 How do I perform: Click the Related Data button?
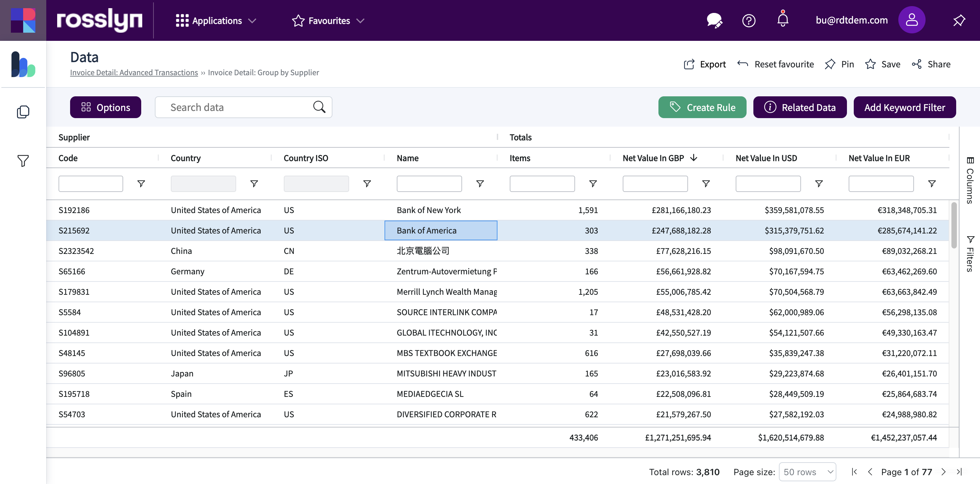pyautogui.click(x=800, y=107)
